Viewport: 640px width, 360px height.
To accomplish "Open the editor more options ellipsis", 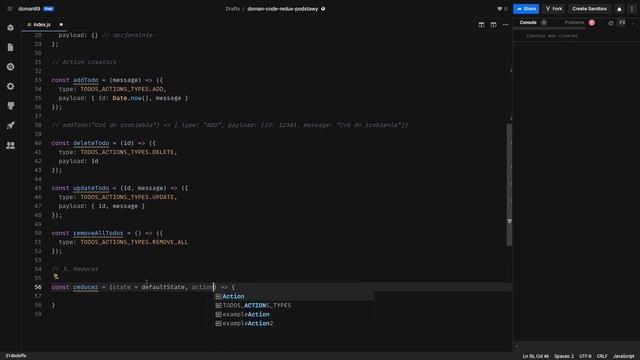I will click(x=505, y=24).
